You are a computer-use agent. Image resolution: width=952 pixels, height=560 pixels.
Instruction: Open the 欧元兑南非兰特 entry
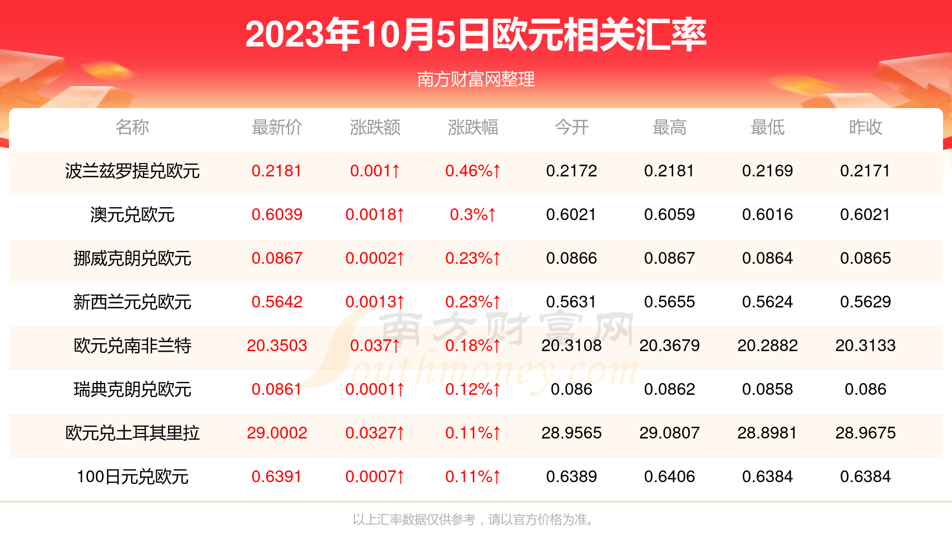click(132, 346)
